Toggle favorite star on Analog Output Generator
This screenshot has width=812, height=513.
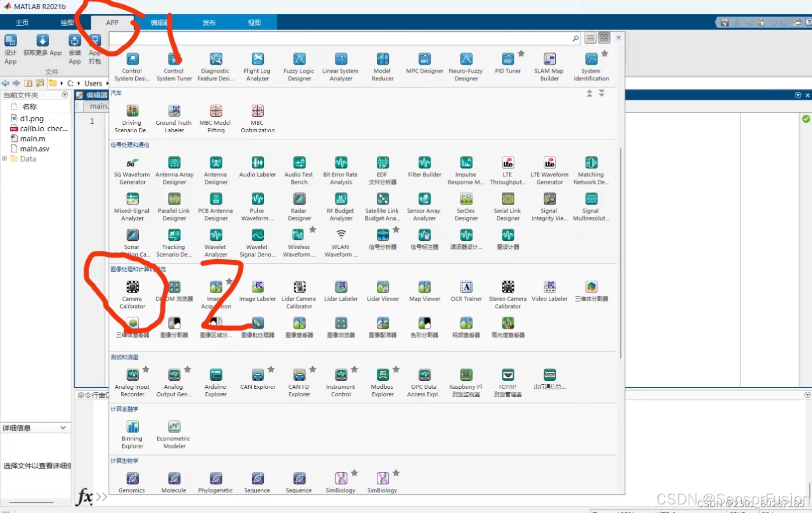click(x=187, y=370)
